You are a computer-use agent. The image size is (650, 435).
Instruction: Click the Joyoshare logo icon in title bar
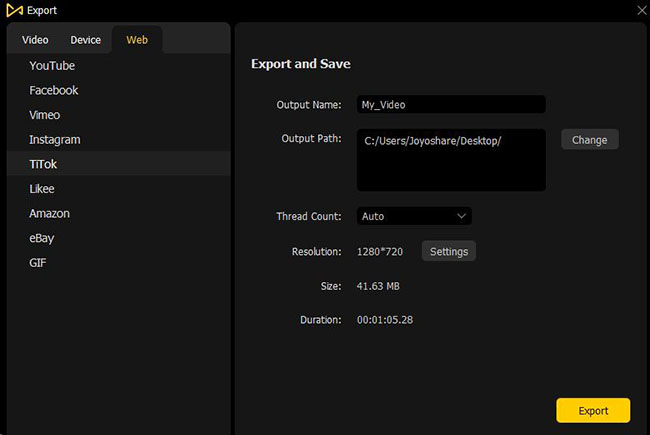click(15, 10)
